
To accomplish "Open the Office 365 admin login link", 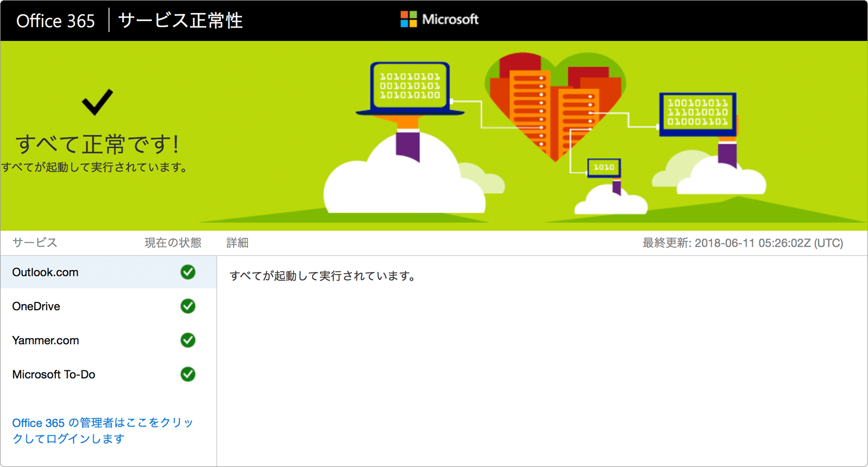I will tap(103, 431).
